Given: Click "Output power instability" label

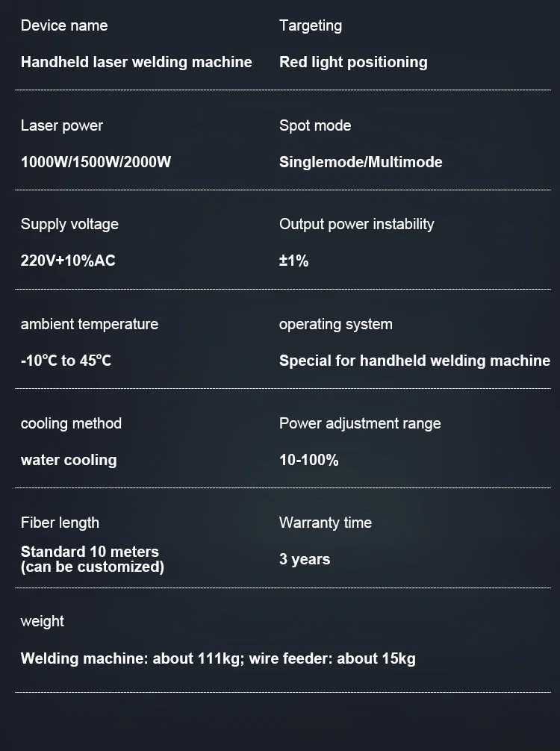Looking at the screenshot, I should pos(356,224).
